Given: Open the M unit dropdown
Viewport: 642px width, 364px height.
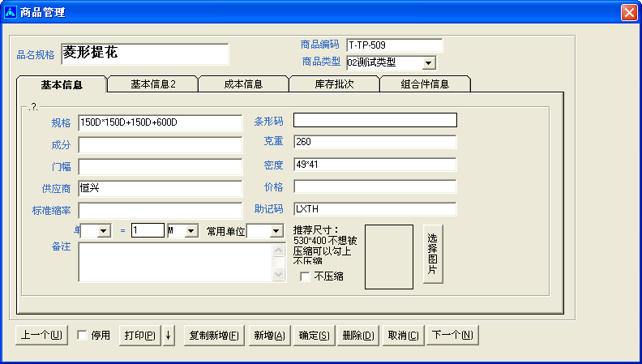Looking at the screenshot, I should click(190, 231).
